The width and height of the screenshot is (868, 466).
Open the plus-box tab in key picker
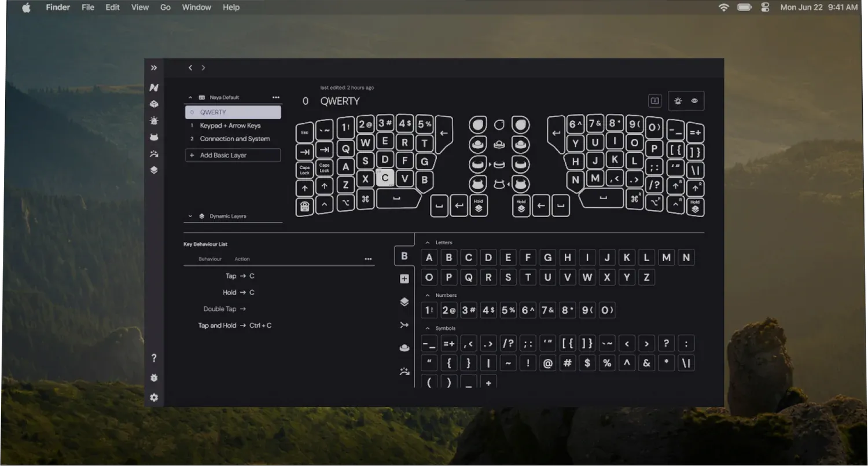404,279
